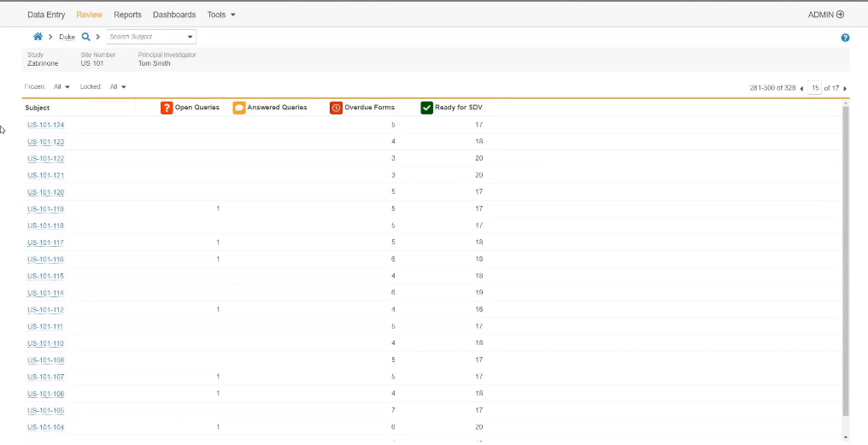Open subject US-101-124 link
This screenshot has width=868, height=445.
coord(45,126)
